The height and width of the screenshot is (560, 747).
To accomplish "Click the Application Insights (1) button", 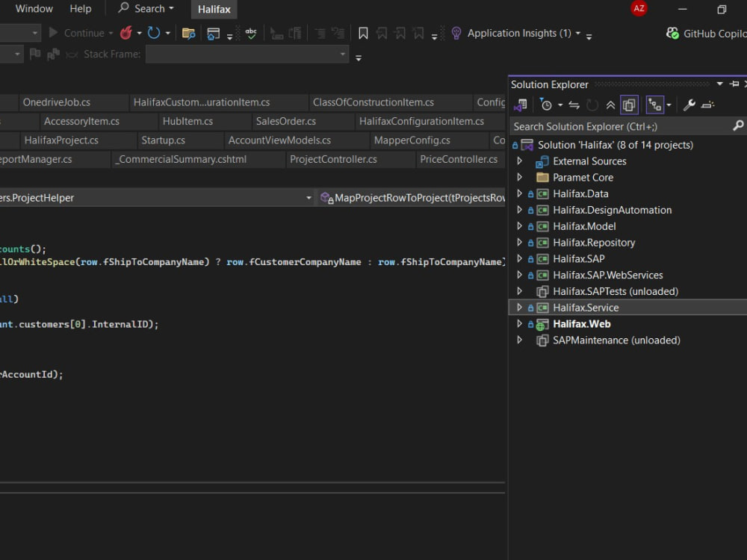I will 519,34.
